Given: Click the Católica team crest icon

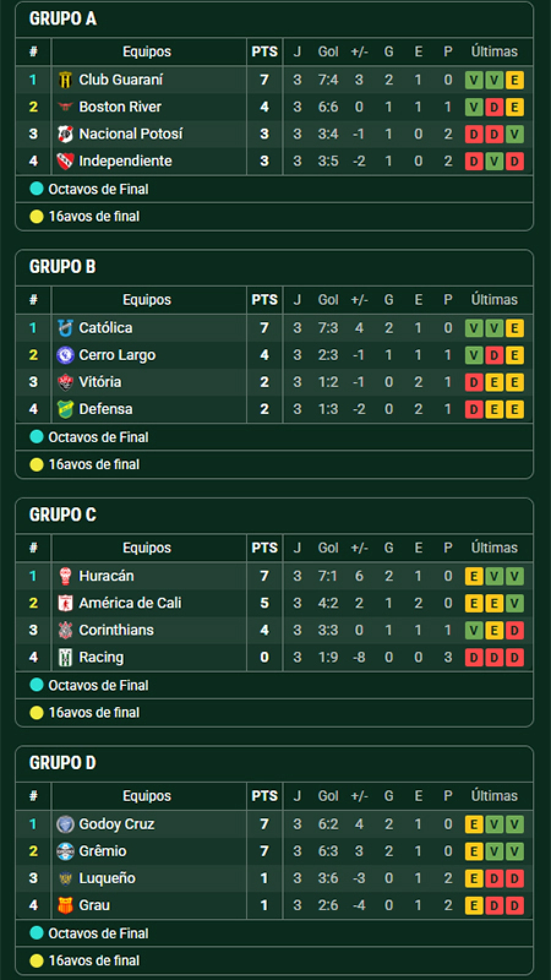Looking at the screenshot, I should 65,328.
